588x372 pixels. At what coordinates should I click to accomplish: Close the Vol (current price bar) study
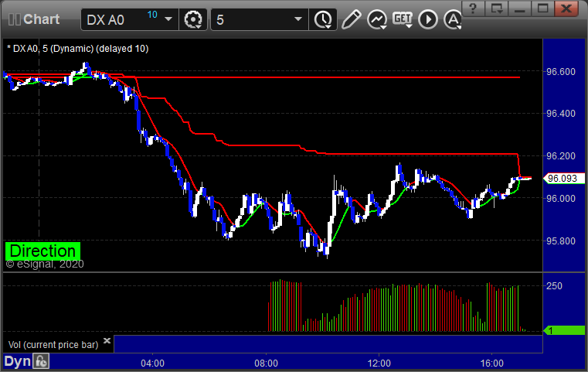click(x=107, y=340)
